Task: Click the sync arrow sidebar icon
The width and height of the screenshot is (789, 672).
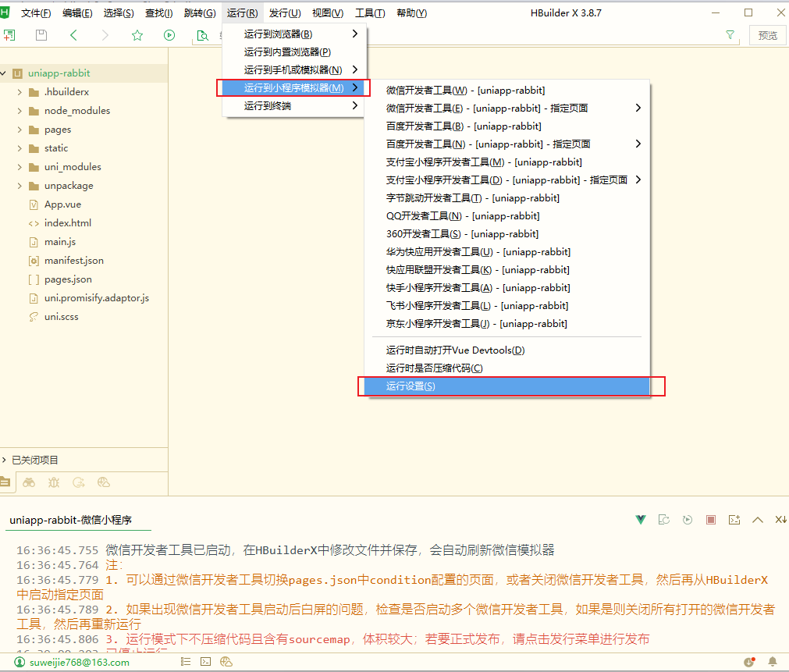Action: click(x=79, y=482)
